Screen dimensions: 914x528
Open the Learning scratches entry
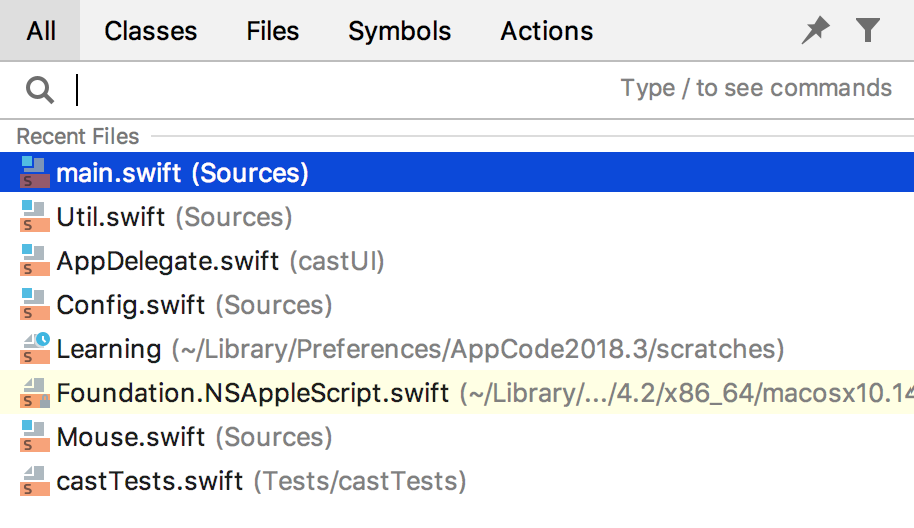point(457,349)
